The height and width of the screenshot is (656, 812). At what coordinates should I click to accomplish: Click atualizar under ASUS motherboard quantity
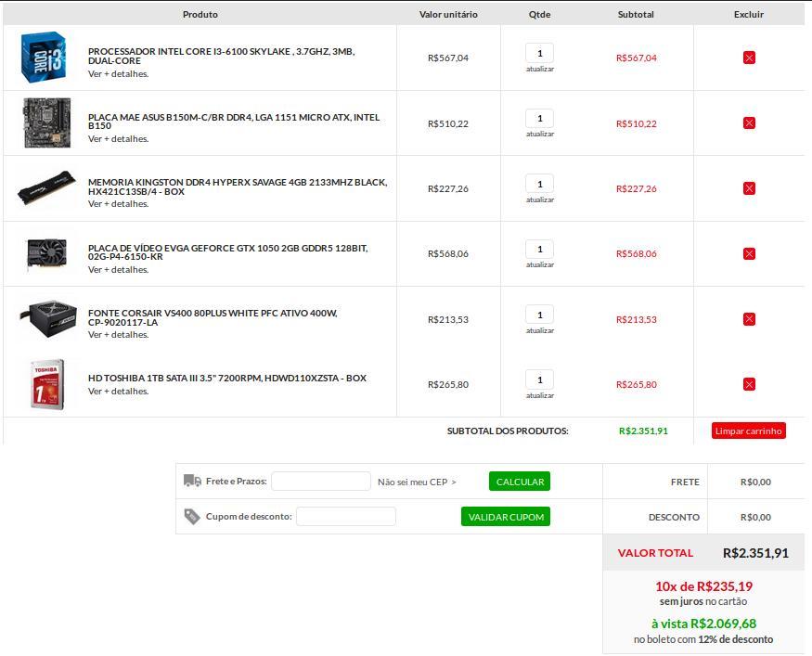(x=540, y=135)
